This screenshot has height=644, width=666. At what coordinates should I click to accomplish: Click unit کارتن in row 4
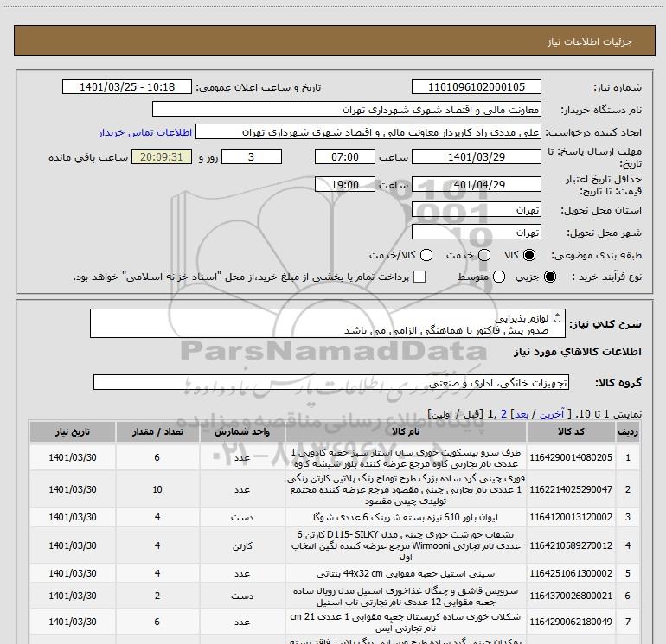(242, 545)
